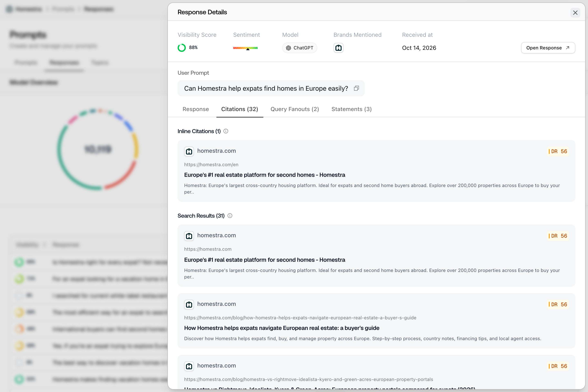Open the https://homestra.com/en inline citation link

(211, 165)
